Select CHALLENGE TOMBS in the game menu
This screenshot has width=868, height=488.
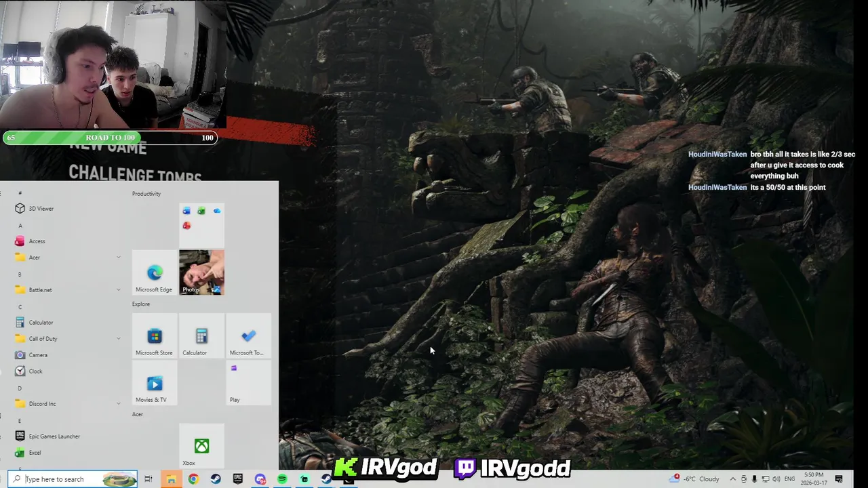point(135,174)
